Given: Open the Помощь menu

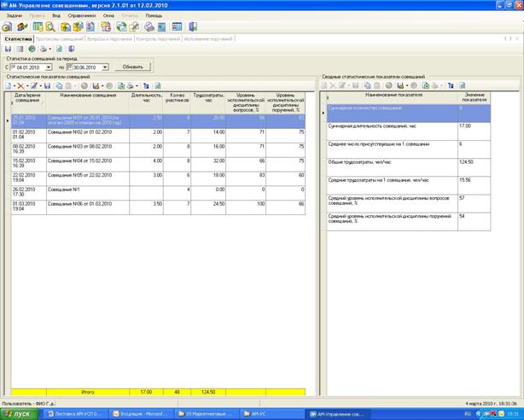Looking at the screenshot, I should 154,15.
